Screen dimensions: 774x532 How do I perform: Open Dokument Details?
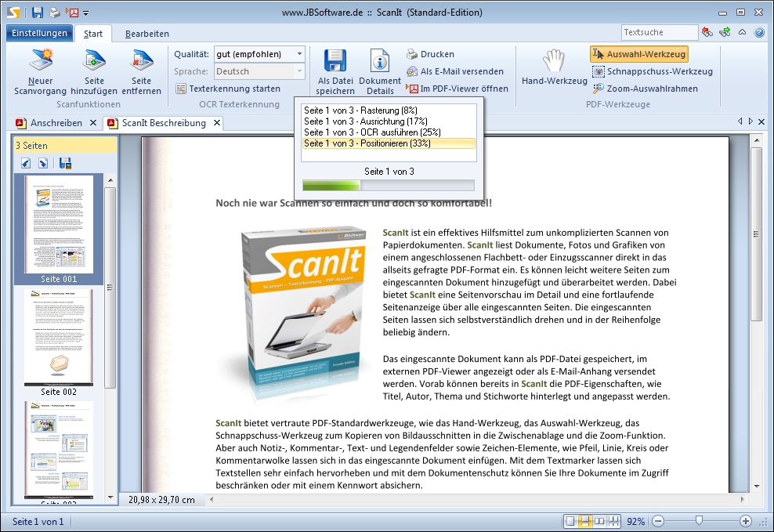click(380, 71)
